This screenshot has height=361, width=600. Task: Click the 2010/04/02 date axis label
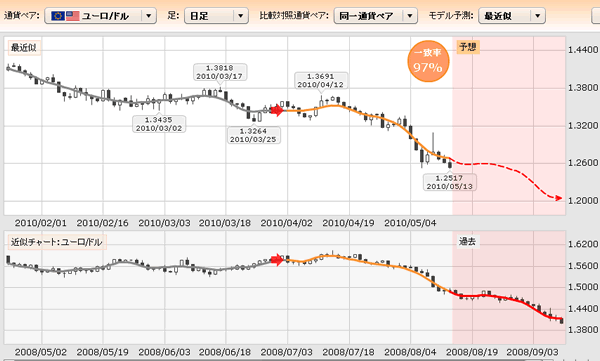[x=287, y=223]
